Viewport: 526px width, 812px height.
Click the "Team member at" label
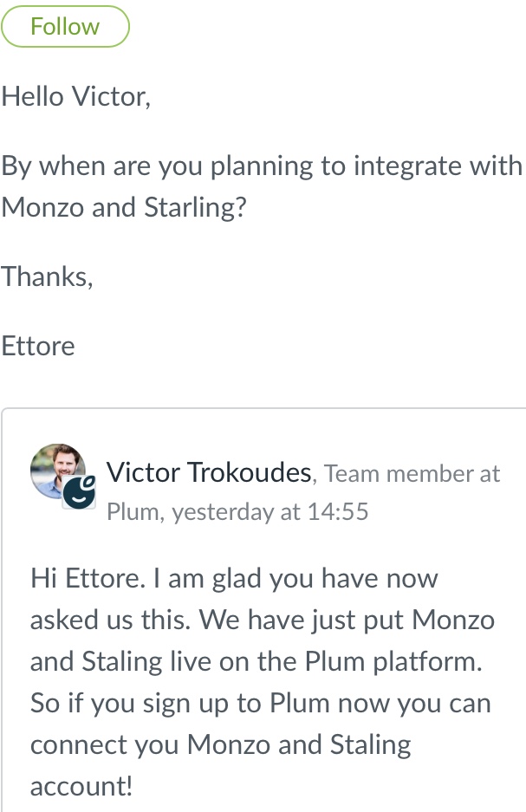point(412,473)
